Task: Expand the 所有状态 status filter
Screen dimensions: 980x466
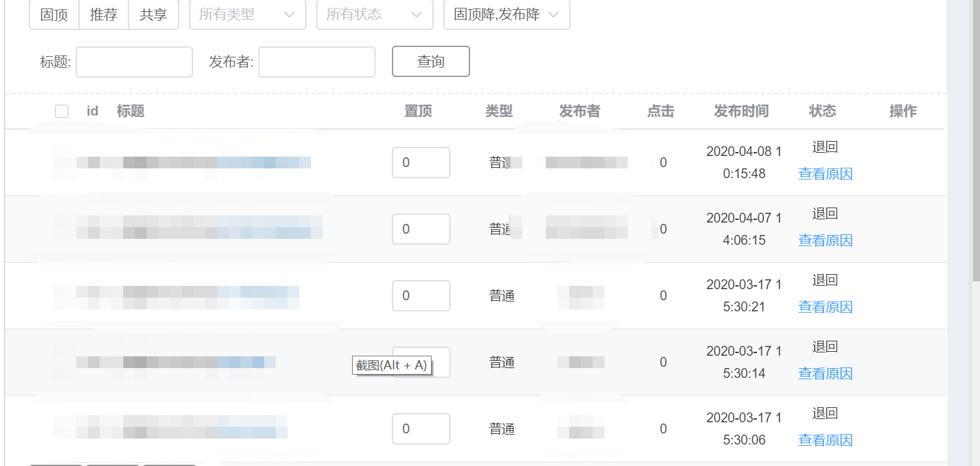Action: [374, 14]
